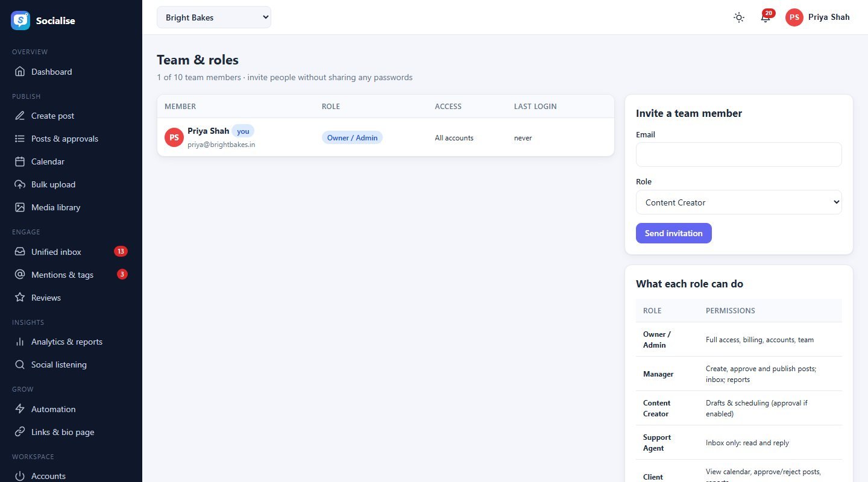Focus the Email input field
Image resolution: width=868 pixels, height=482 pixels.
[739, 155]
